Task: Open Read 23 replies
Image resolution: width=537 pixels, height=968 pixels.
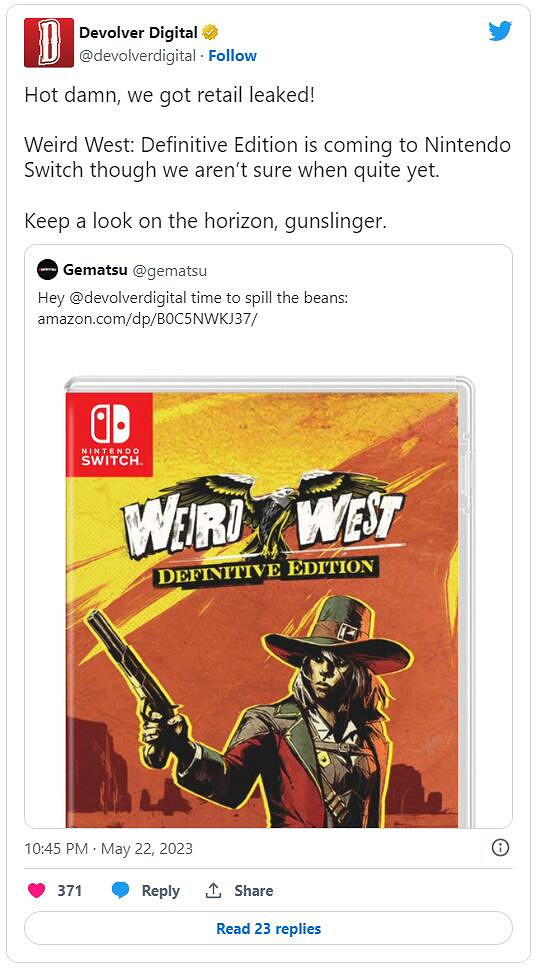Action: 268,928
